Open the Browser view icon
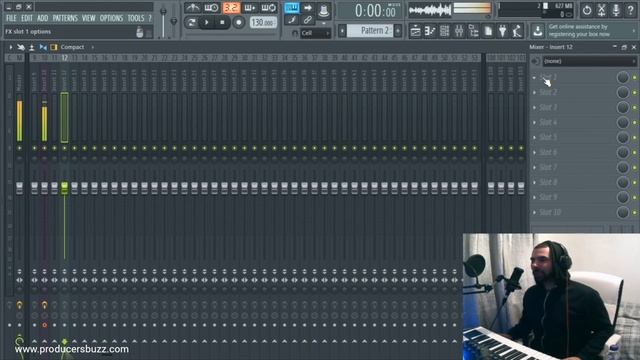This screenshot has height=360, width=640. [473, 31]
